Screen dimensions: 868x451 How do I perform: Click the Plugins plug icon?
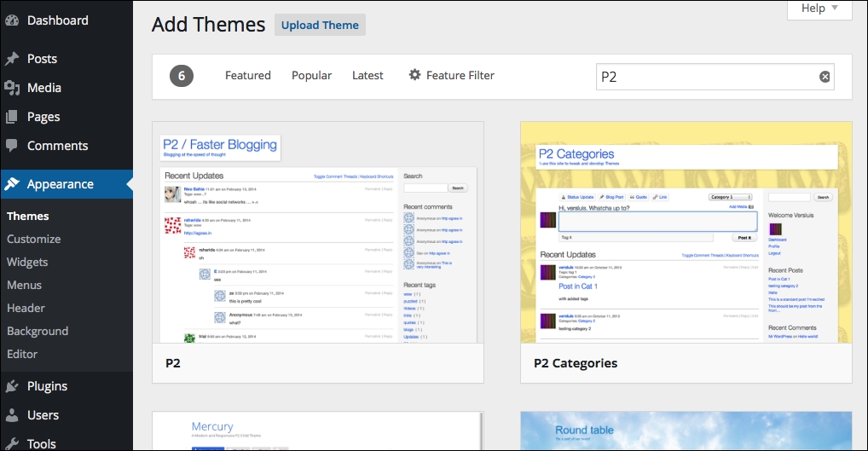tap(12, 386)
